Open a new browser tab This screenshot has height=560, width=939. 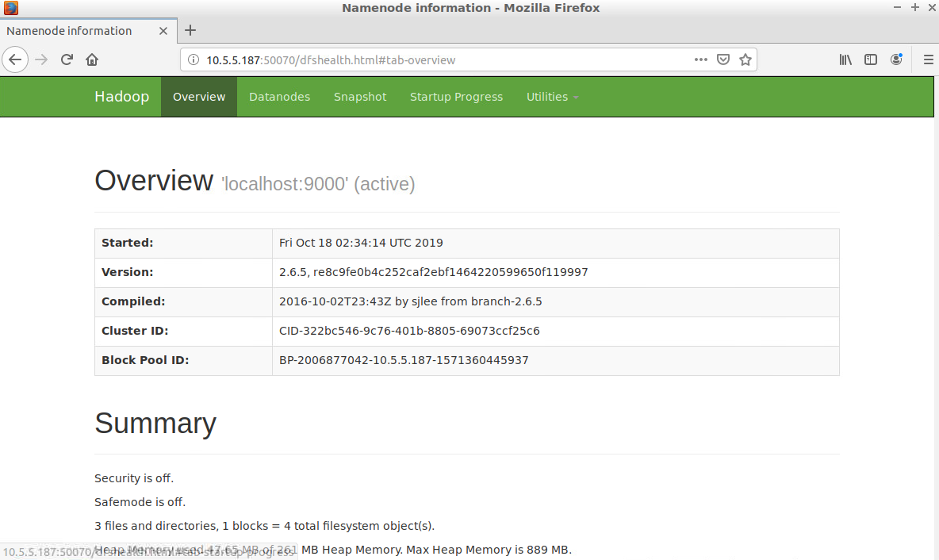tap(190, 31)
